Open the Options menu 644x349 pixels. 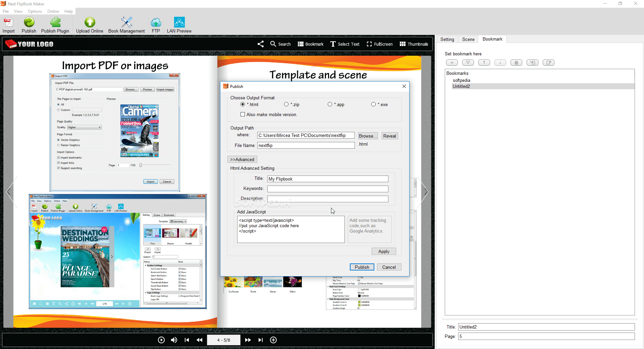click(35, 11)
